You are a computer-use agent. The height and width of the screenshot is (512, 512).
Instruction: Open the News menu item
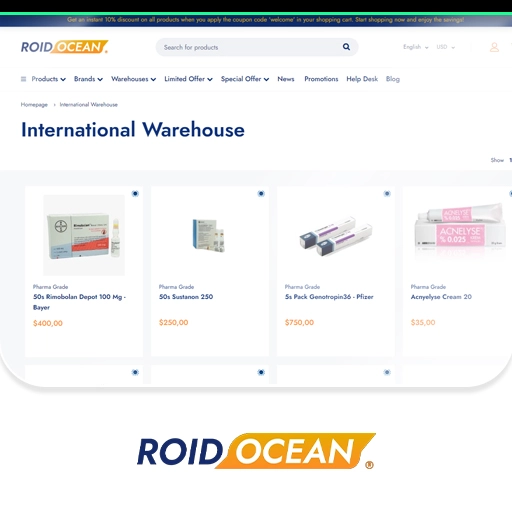tap(286, 79)
